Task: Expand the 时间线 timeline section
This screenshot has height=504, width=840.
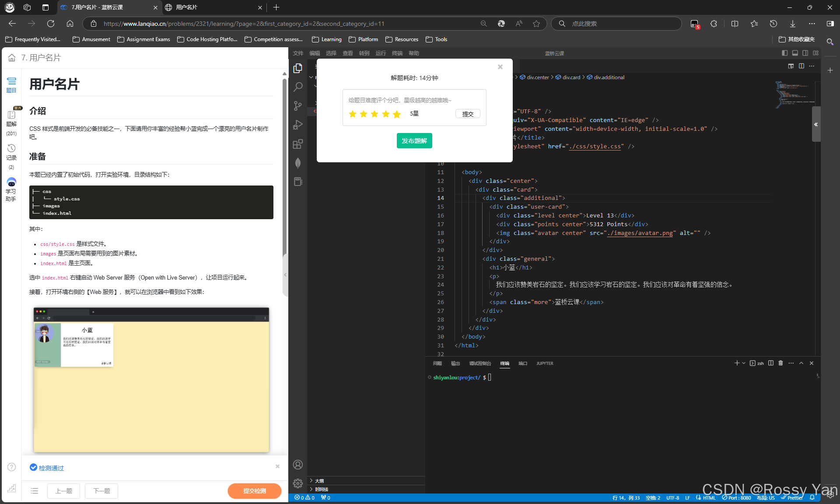Action: 321,490
